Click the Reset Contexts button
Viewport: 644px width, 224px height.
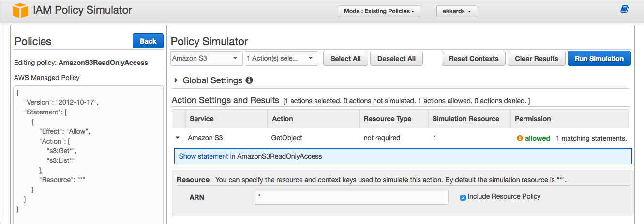[474, 59]
